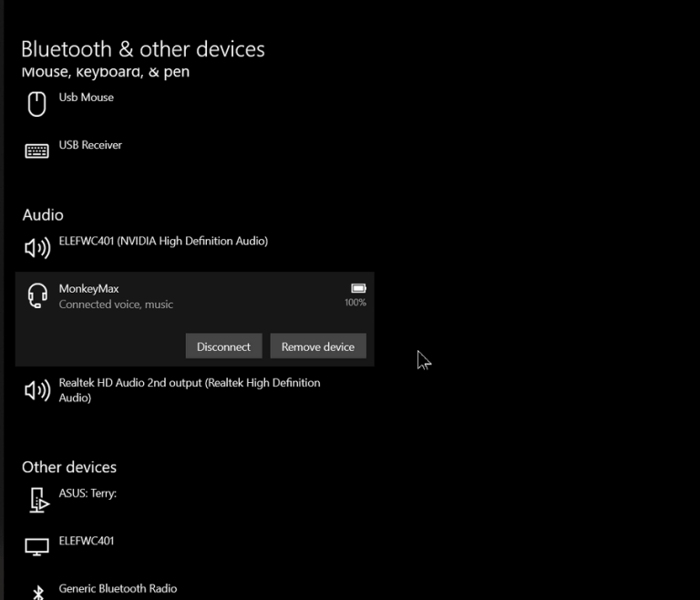Select the USB Receiver entry
Image resolution: width=700 pixels, height=600 pixels.
tap(90, 145)
